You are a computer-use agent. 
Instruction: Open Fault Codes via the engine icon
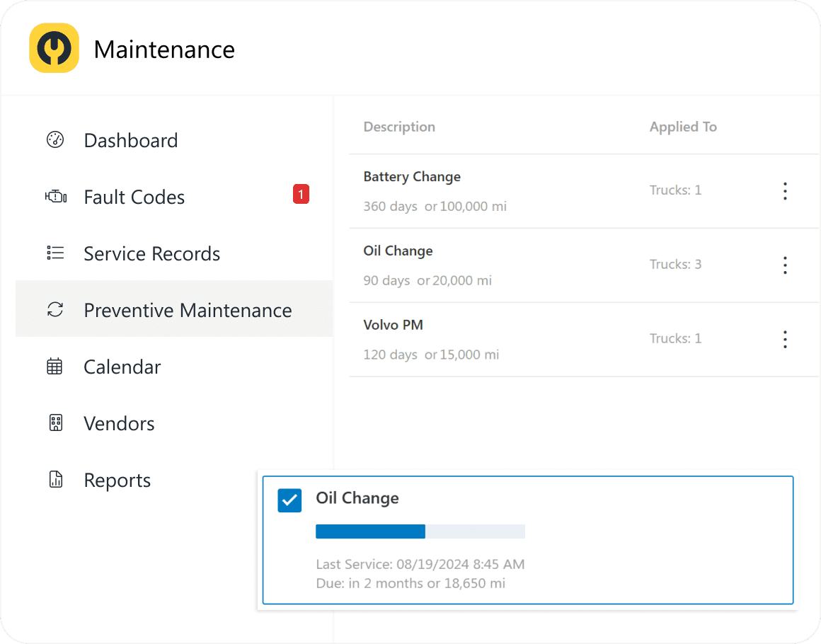56,197
